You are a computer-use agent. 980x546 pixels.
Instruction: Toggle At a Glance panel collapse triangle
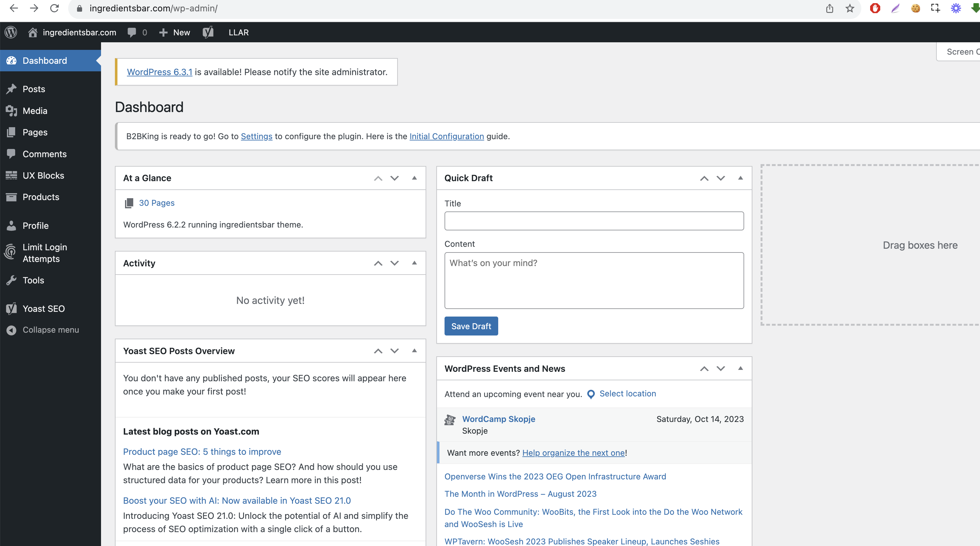[x=414, y=178]
